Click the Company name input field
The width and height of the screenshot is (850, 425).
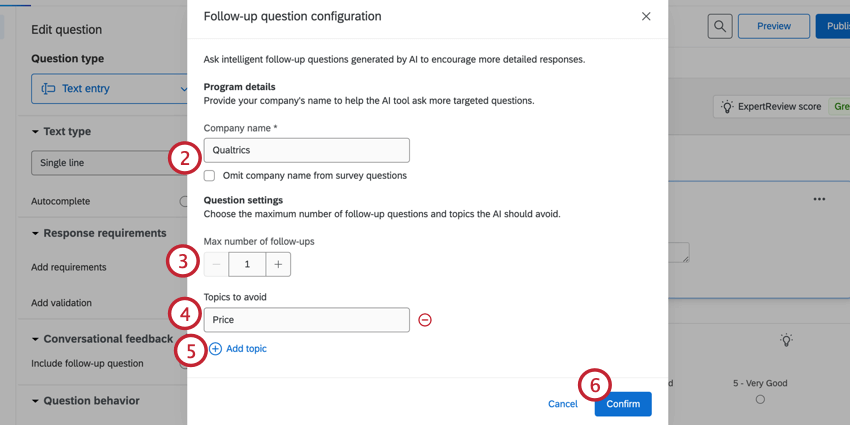click(x=306, y=150)
